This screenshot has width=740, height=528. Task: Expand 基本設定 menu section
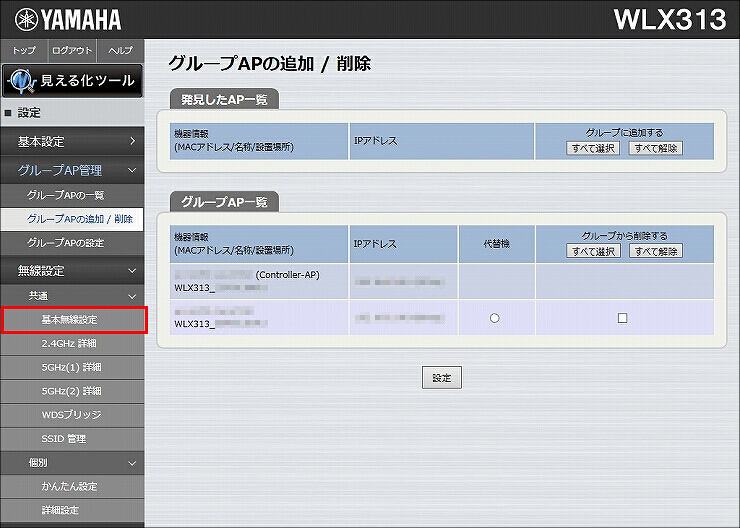[72, 141]
